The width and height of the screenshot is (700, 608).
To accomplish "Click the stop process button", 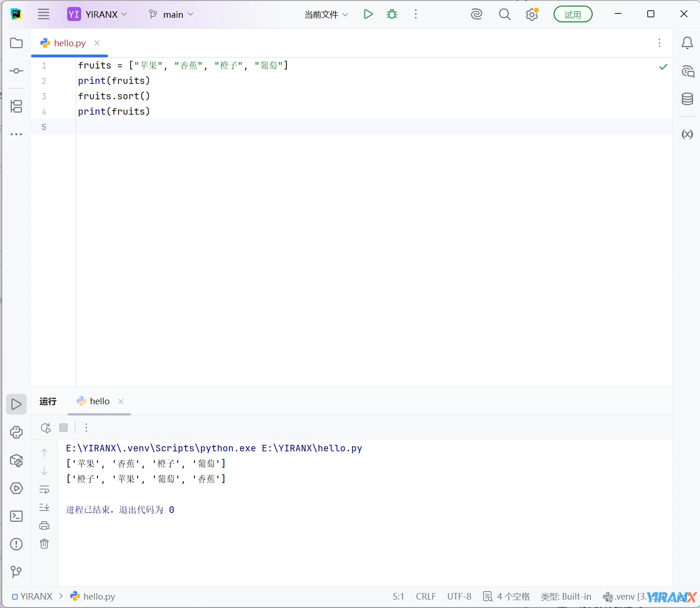I will tap(64, 428).
